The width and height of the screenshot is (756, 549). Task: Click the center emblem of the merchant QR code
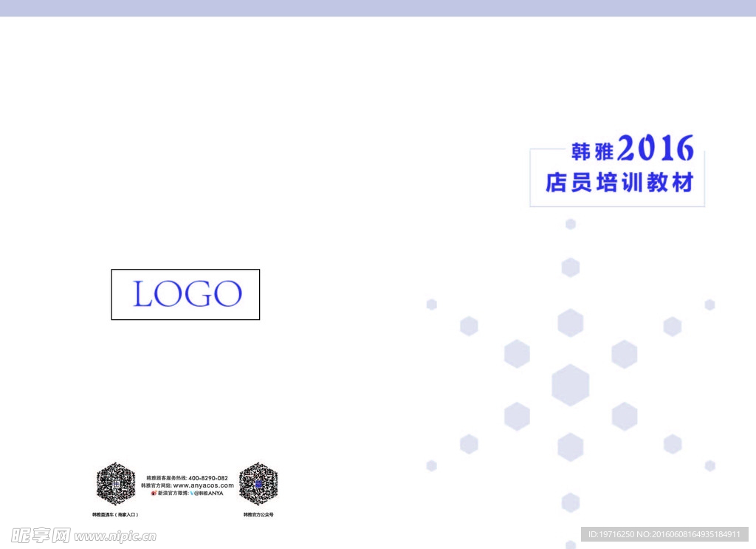click(115, 483)
